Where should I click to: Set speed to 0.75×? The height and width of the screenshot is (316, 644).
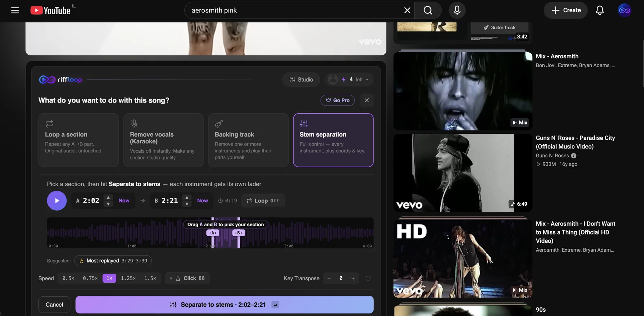(90, 278)
